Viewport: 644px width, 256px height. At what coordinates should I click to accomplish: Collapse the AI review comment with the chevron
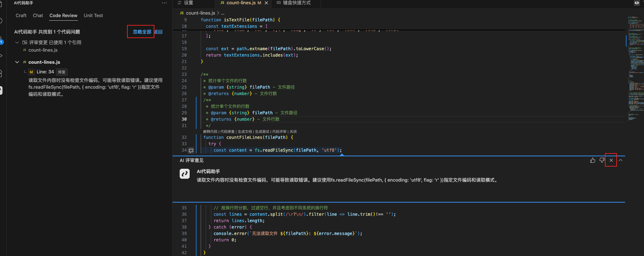(x=620, y=160)
